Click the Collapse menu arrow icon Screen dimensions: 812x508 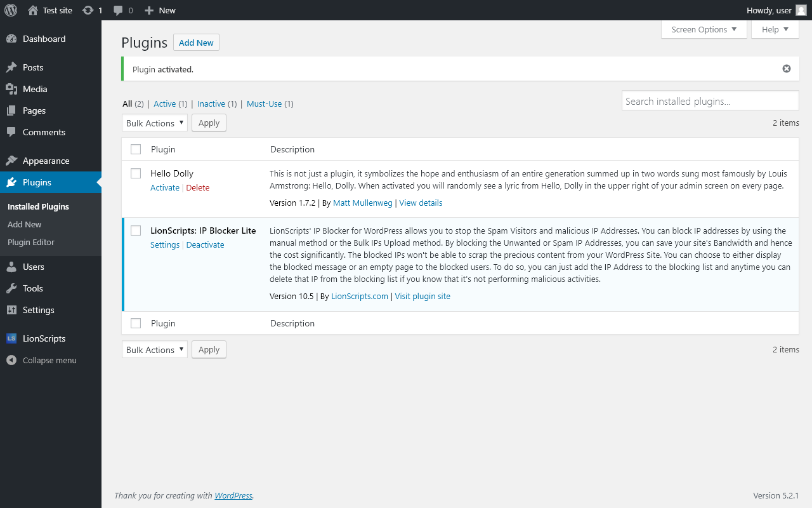point(11,360)
